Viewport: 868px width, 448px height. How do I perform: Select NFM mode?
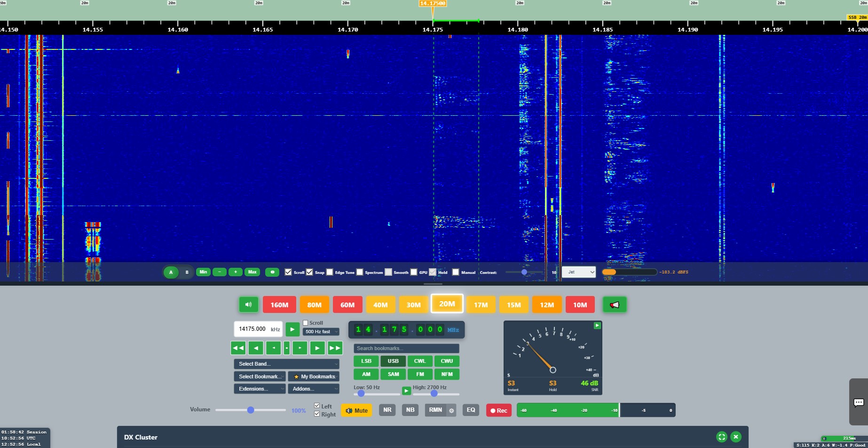447,374
